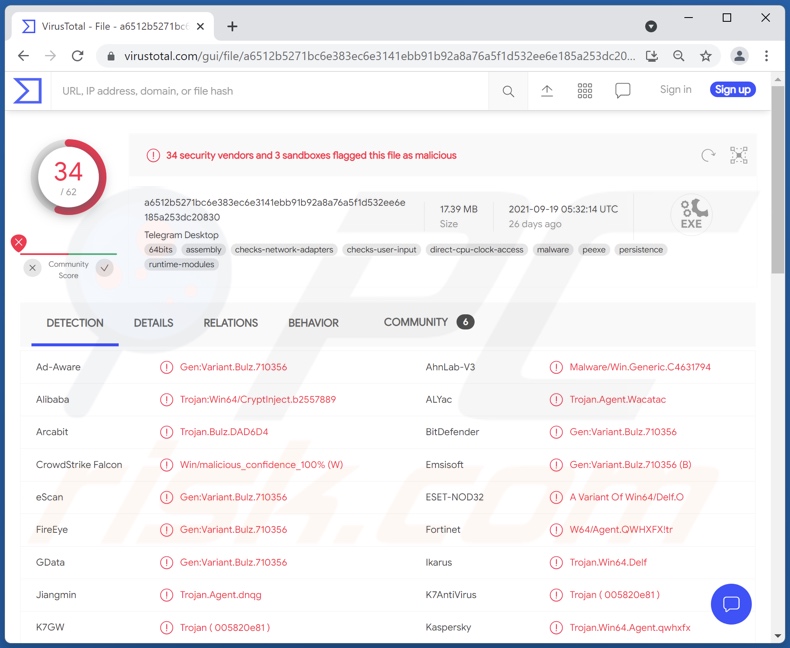
Task: Click the search magnifier icon
Action: [x=508, y=91]
